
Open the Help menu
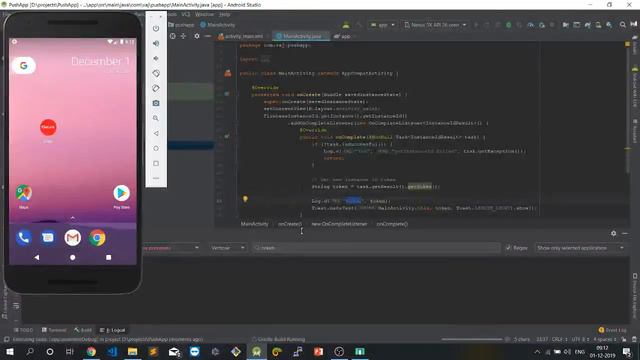point(224,14)
